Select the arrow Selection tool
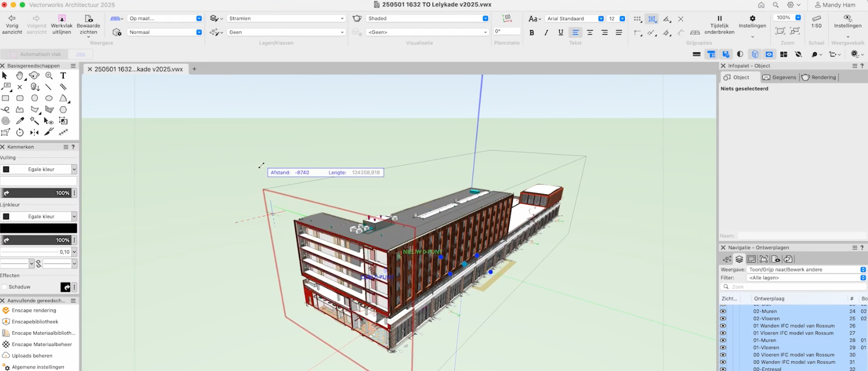The image size is (868, 371). [x=5, y=76]
